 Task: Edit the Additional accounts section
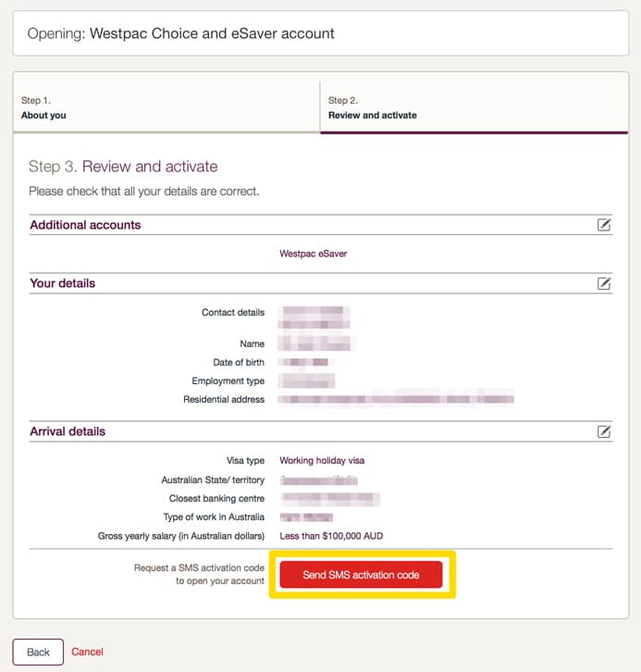click(x=604, y=225)
